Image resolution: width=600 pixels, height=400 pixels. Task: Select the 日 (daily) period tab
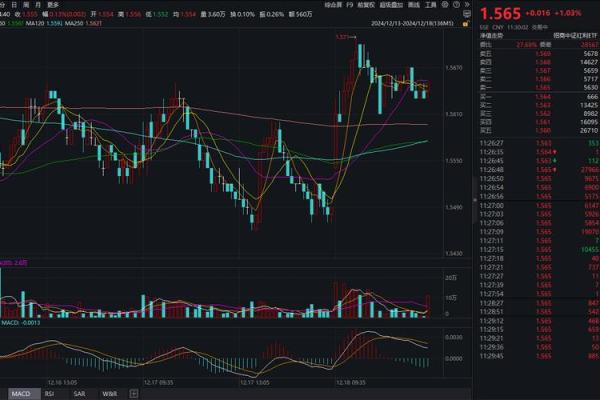pyautogui.click(x=15, y=5)
